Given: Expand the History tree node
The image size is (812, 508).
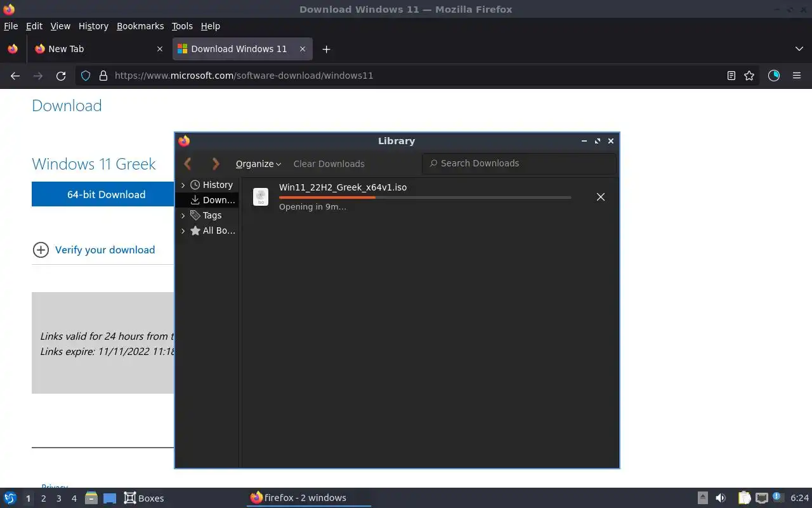Looking at the screenshot, I should point(183,185).
